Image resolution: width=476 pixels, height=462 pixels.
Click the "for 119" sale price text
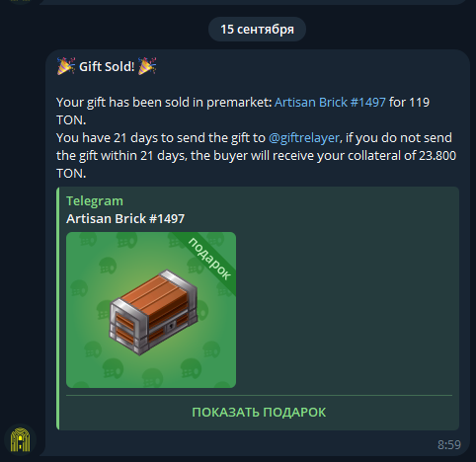[x=409, y=103]
